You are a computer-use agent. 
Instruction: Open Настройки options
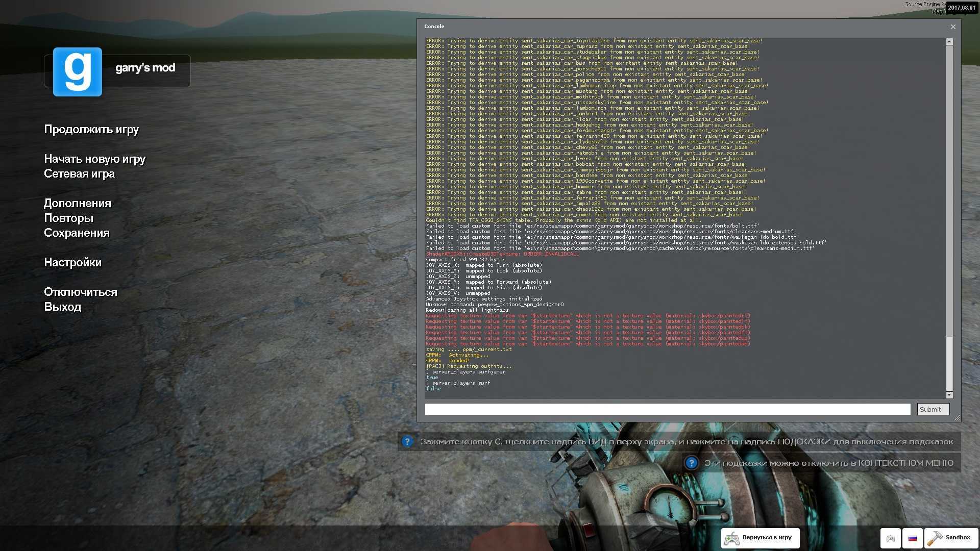[x=72, y=263]
